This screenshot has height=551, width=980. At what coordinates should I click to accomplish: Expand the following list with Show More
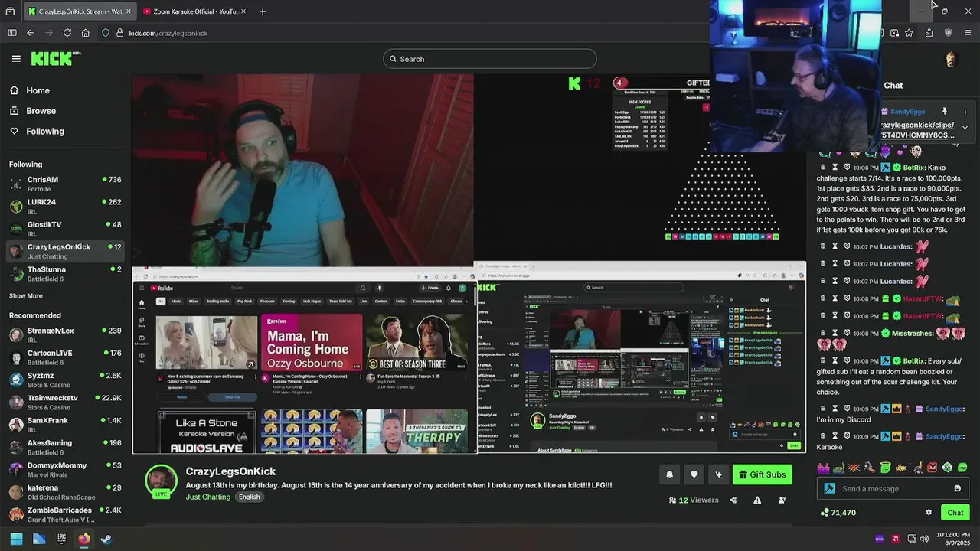tap(26, 296)
